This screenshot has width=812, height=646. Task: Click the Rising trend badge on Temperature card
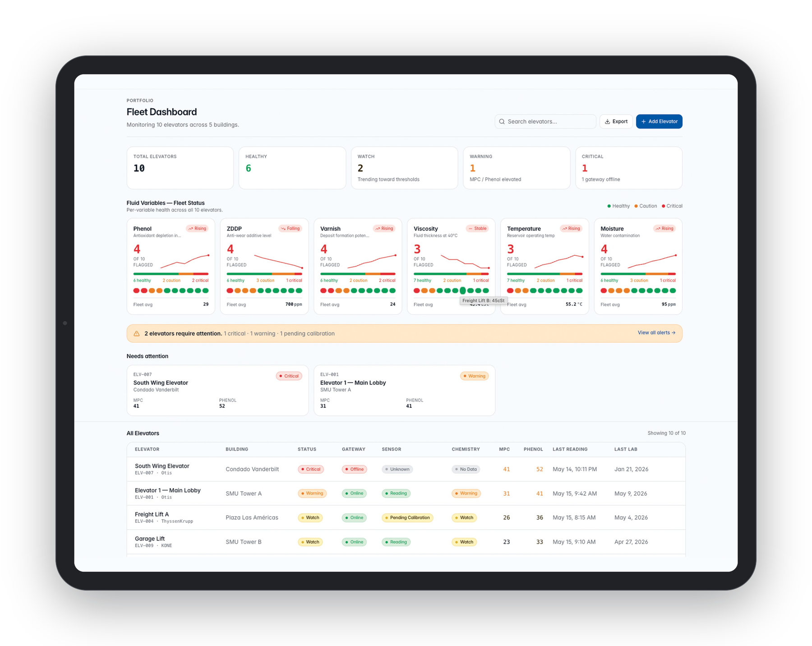click(571, 228)
